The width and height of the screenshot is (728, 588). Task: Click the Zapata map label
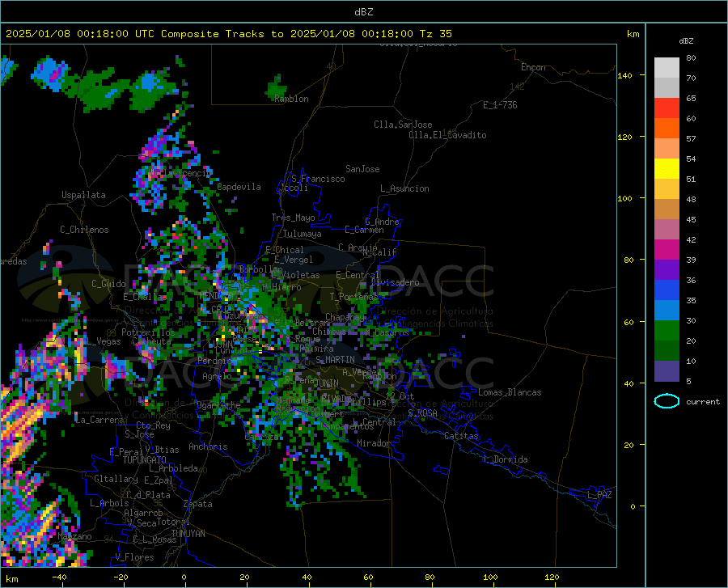click(198, 504)
